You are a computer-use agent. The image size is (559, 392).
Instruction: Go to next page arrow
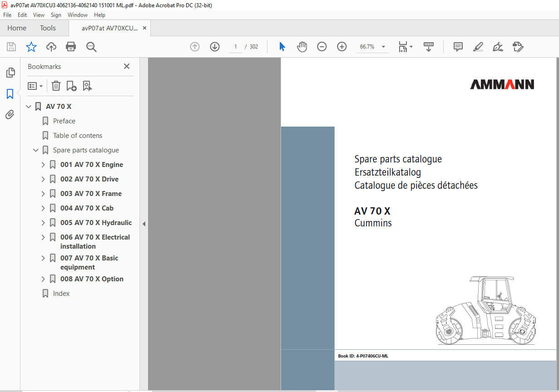click(x=215, y=47)
